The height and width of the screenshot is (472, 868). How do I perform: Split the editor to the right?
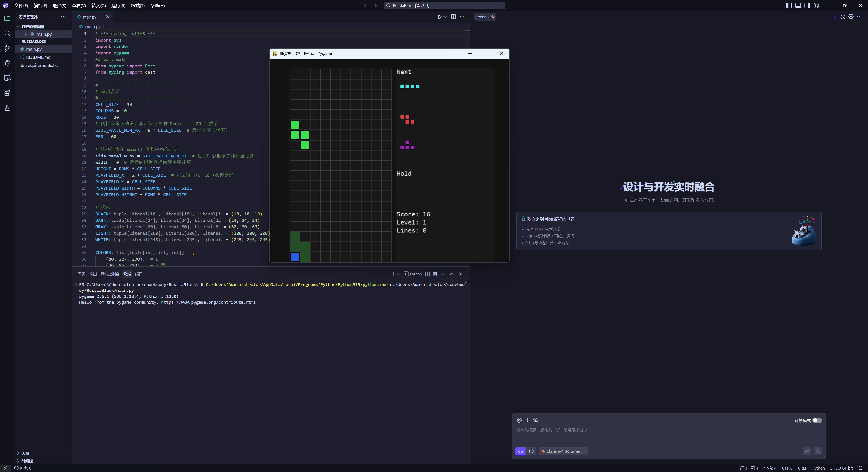pos(453,17)
